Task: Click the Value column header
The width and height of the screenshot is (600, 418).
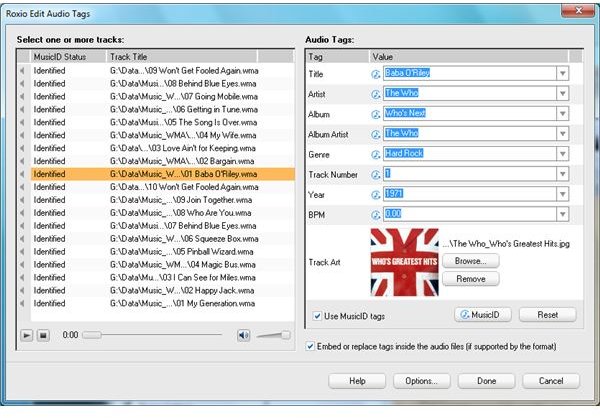Action: (469, 57)
